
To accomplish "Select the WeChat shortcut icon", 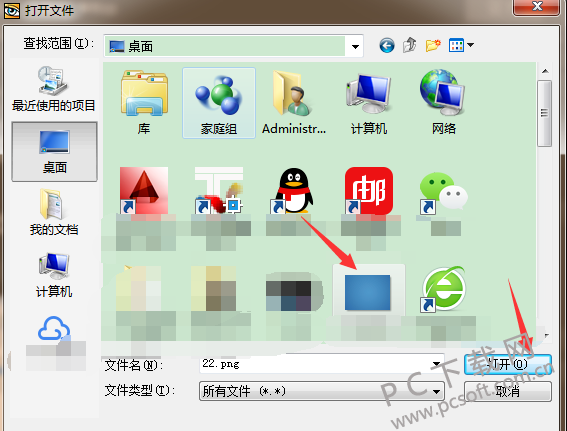I will pyautogui.click(x=444, y=192).
